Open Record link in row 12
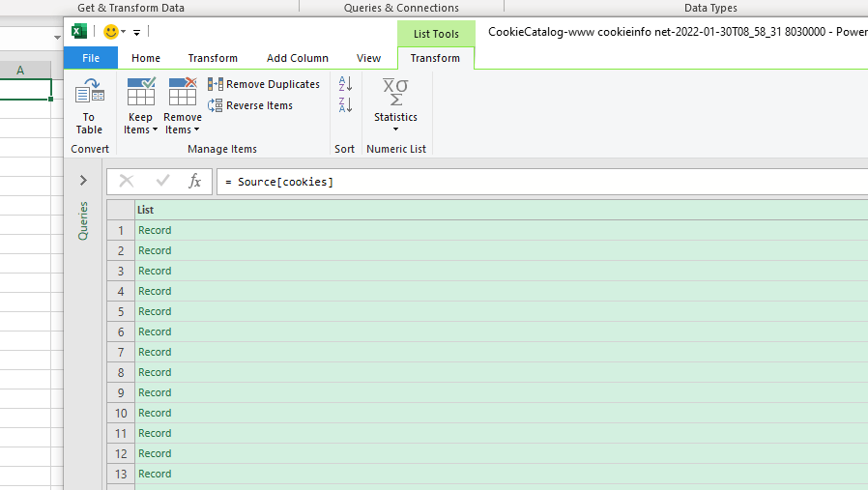This screenshot has height=490, width=868. (x=155, y=453)
